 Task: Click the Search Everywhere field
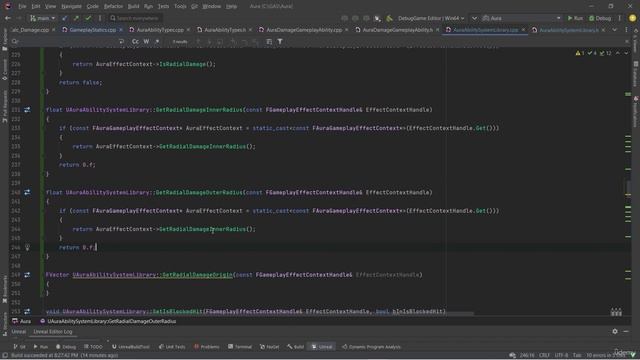(x=135, y=18)
